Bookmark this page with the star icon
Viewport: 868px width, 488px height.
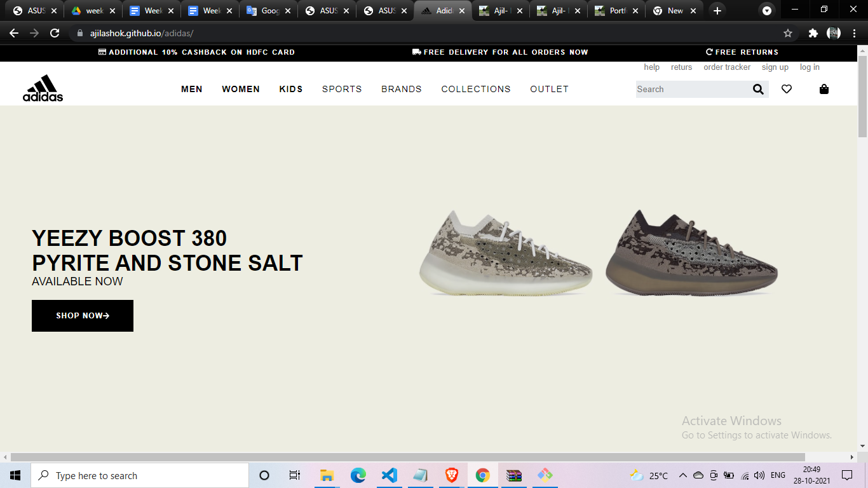tap(788, 33)
